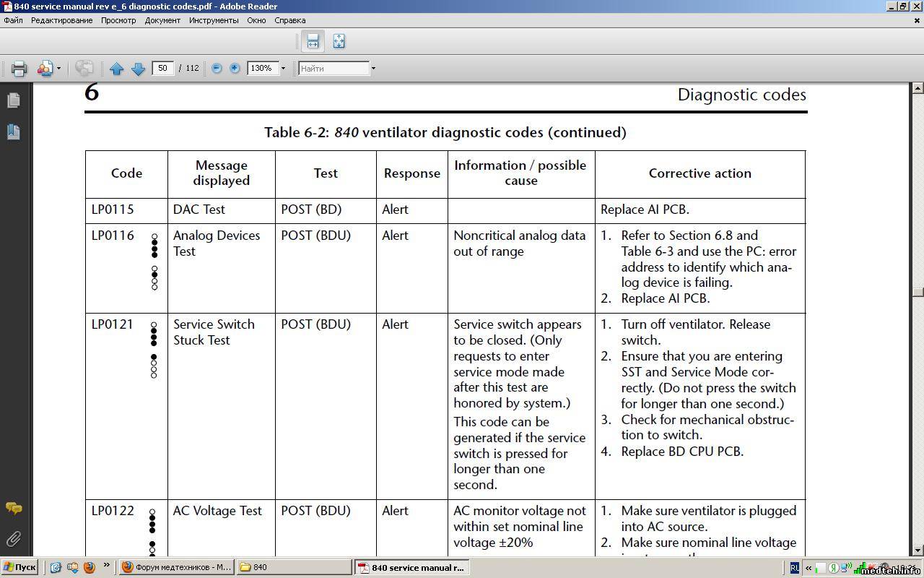Click the Print document icon
The image size is (924, 578).
click(x=19, y=69)
